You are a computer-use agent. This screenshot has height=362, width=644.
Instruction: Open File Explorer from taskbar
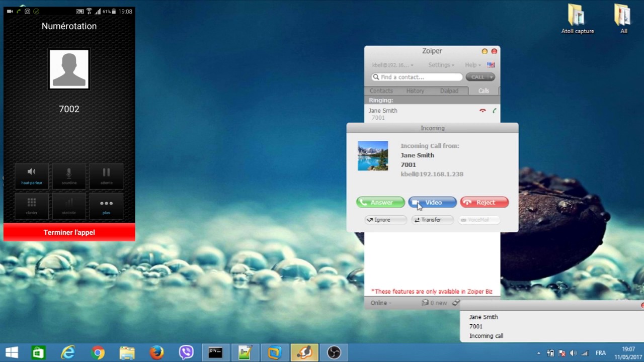tap(127, 352)
